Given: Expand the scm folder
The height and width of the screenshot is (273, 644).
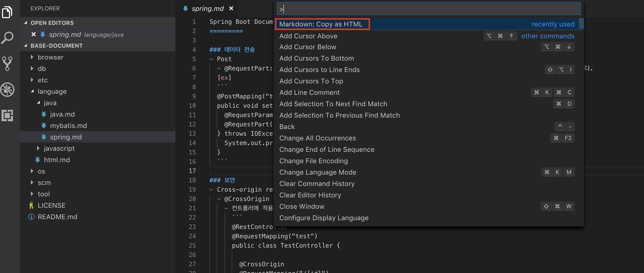Looking at the screenshot, I should tap(32, 182).
